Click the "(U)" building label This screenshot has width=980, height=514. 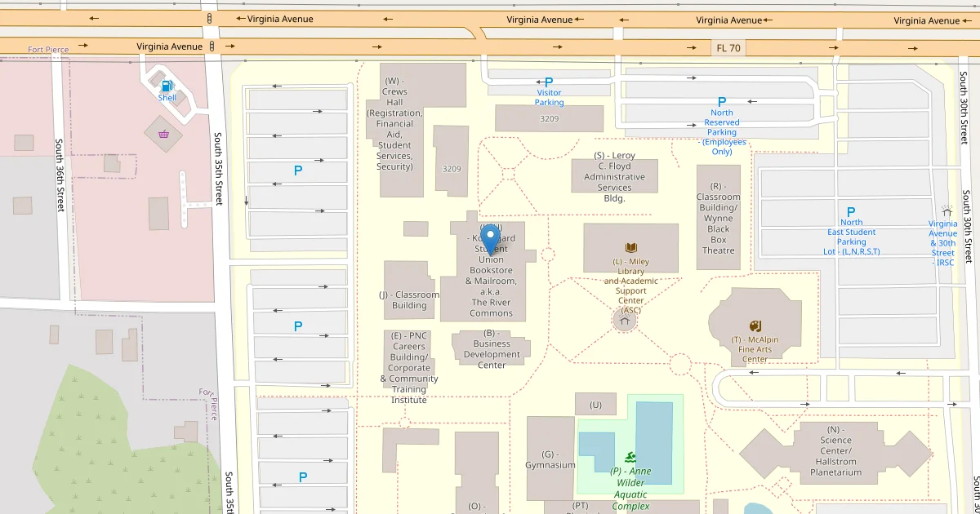click(x=595, y=405)
